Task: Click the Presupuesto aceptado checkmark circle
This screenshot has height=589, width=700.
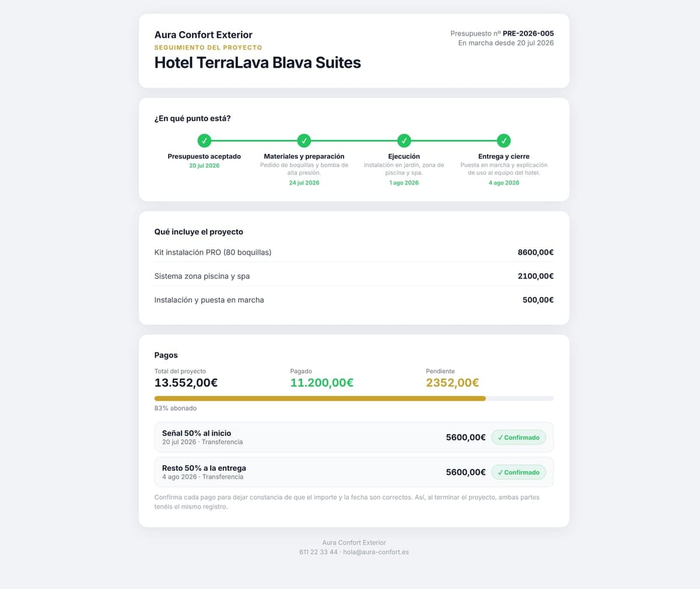Action: (x=204, y=141)
